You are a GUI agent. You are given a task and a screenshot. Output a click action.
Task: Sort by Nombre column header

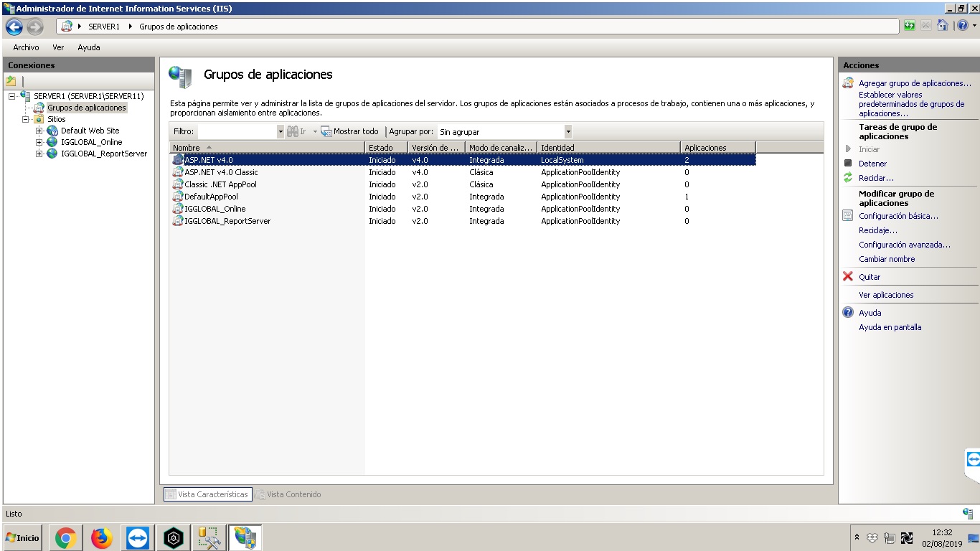click(267, 148)
